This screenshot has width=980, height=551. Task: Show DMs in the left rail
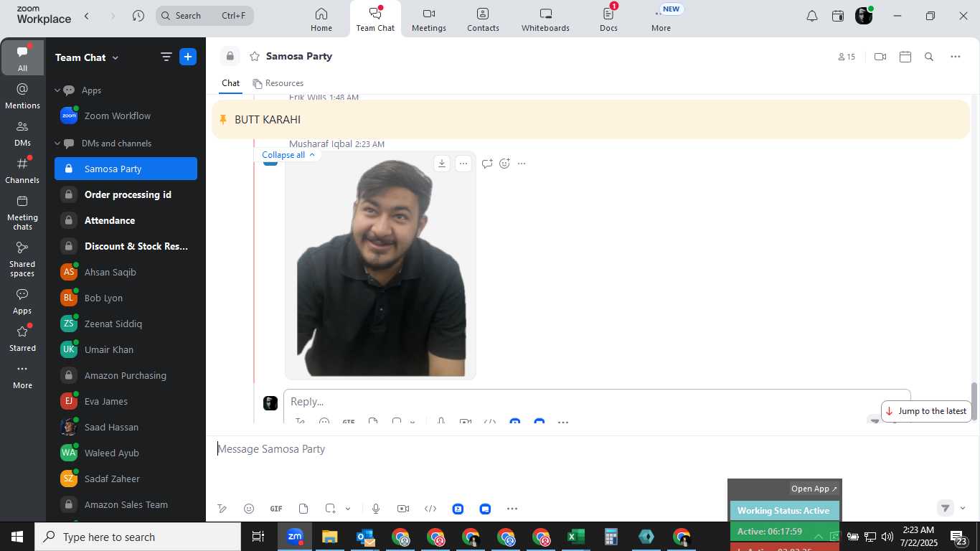22,133
